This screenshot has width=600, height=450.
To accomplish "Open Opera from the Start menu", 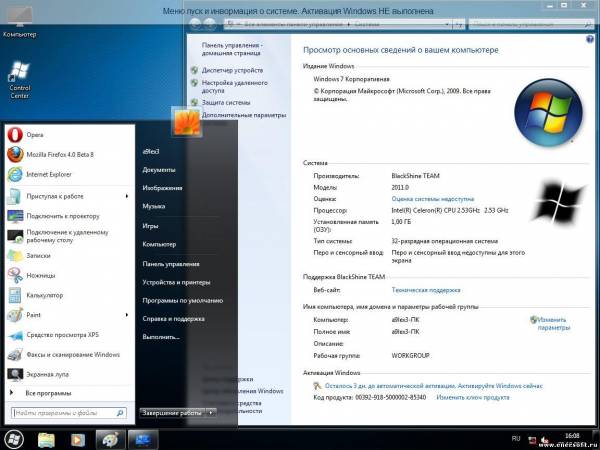I will click(69, 135).
